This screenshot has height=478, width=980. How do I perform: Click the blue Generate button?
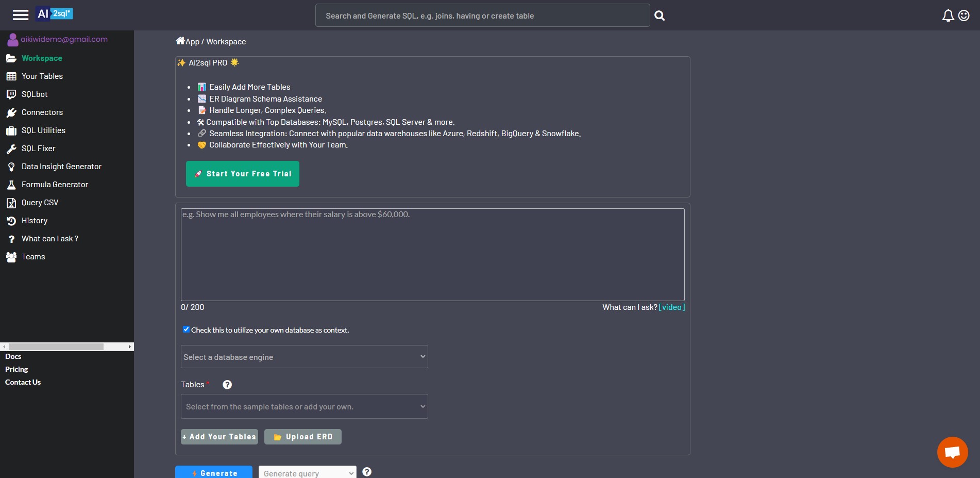point(214,472)
